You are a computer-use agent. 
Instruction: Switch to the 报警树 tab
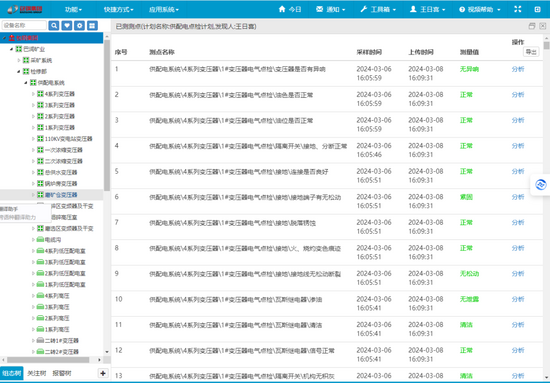coord(62,373)
